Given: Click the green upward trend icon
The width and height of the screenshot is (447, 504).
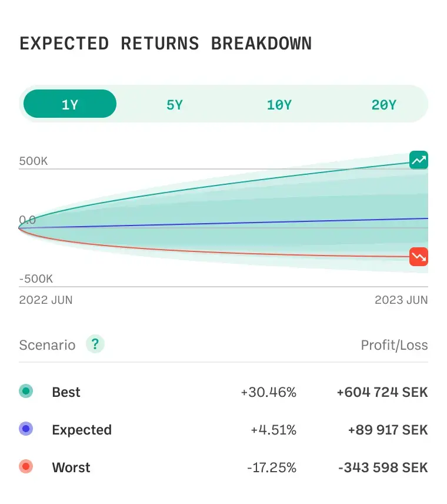Looking at the screenshot, I should 419,160.
